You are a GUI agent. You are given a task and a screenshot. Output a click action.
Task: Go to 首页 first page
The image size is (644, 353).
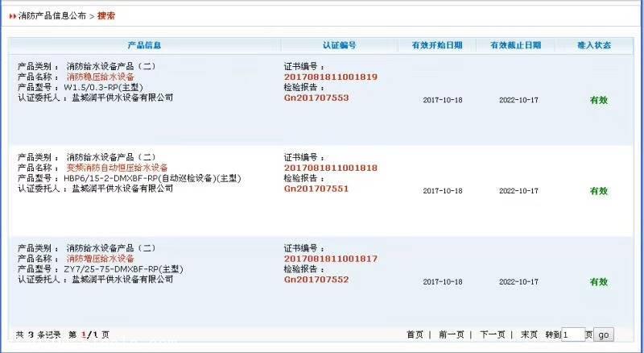(x=415, y=334)
